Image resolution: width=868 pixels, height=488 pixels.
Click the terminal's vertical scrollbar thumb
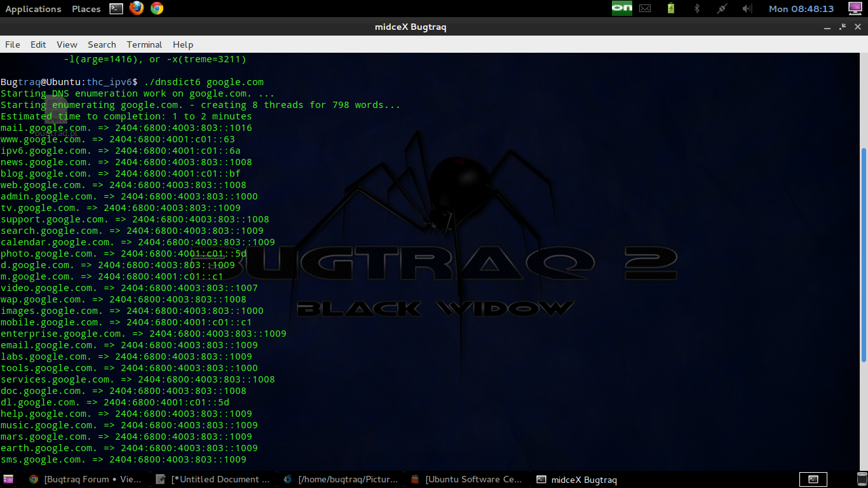click(863, 254)
